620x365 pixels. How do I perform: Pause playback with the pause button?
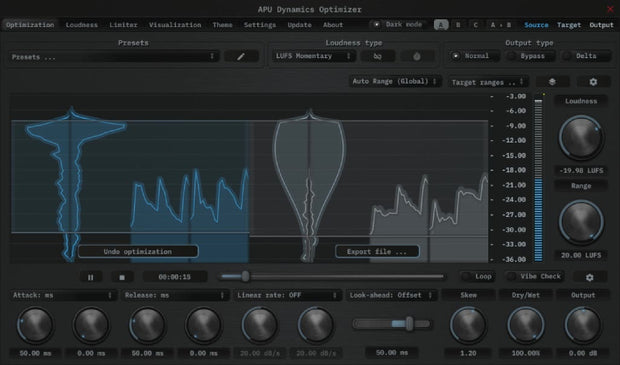[x=91, y=277]
